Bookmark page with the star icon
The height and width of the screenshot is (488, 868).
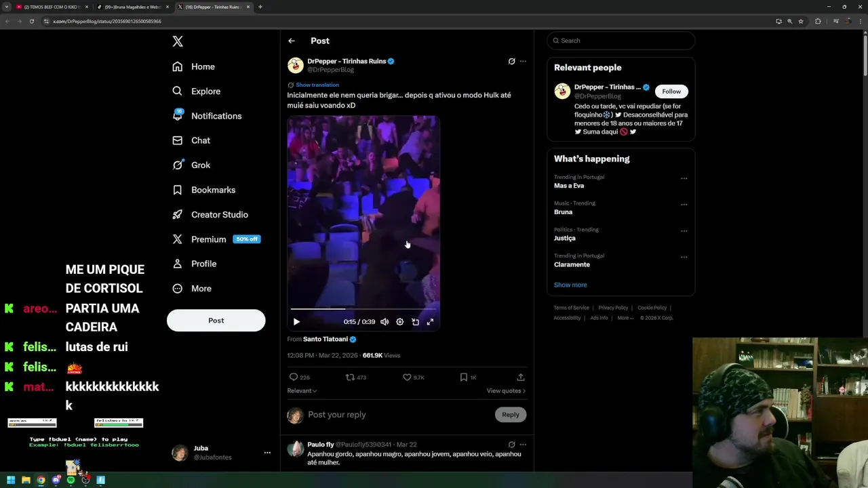click(801, 21)
